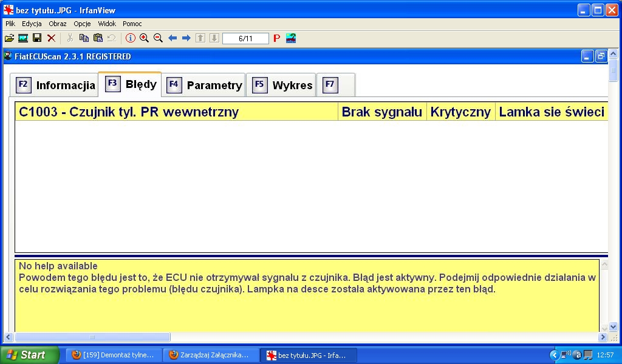
Task: Select the Błędy tab
Action: point(130,84)
